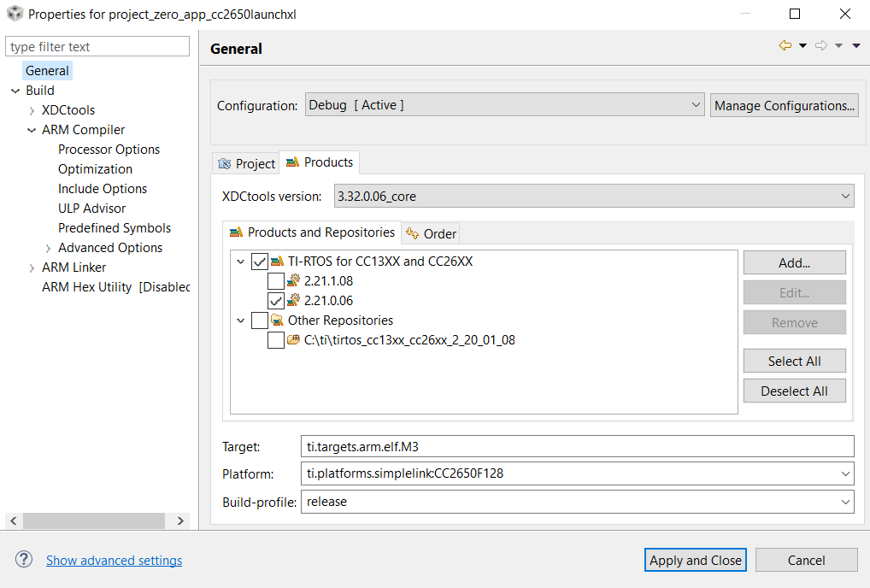870x588 pixels.
Task: Click the 2.21.1.08 version icon
Action: (x=293, y=280)
